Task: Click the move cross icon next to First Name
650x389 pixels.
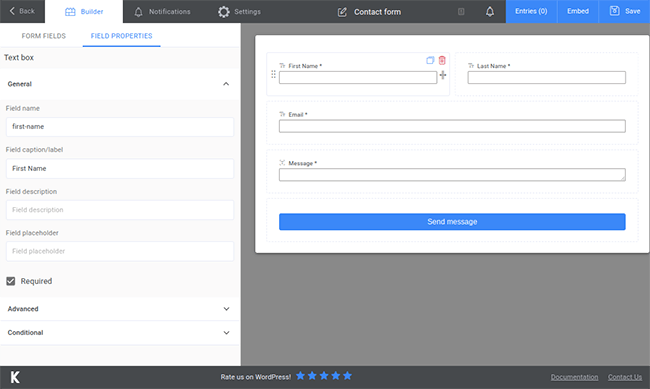Action: click(443, 75)
